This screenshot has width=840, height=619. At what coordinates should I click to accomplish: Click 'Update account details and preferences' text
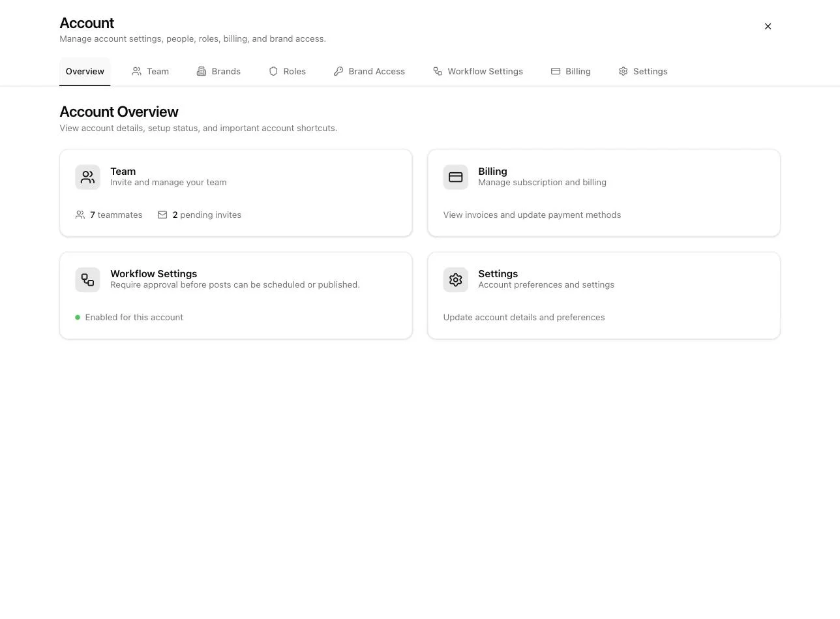[524, 318]
